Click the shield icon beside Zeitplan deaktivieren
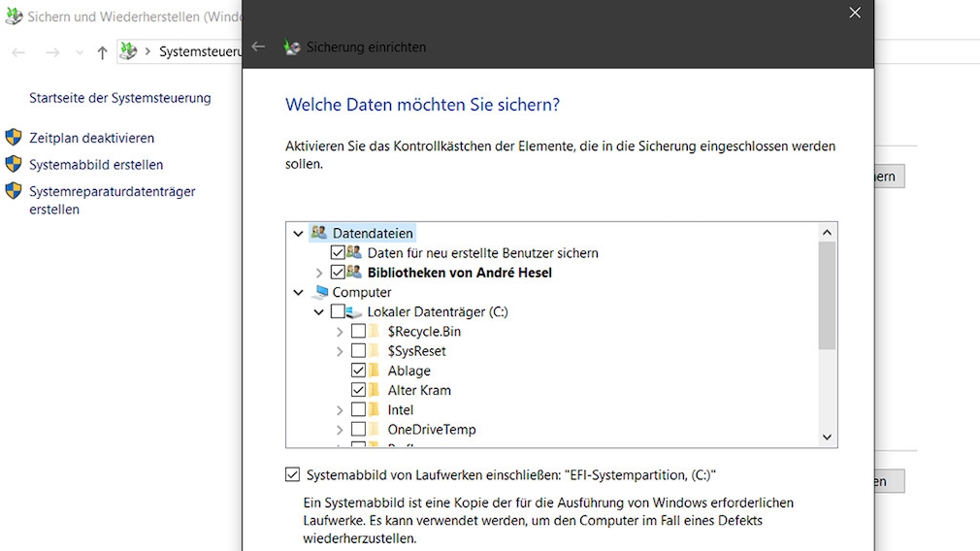 click(x=14, y=138)
